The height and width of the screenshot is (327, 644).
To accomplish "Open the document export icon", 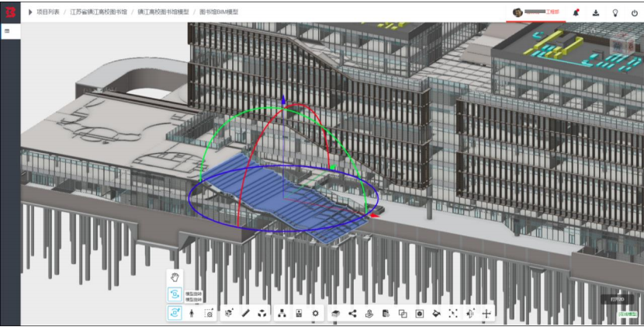I will (386, 314).
